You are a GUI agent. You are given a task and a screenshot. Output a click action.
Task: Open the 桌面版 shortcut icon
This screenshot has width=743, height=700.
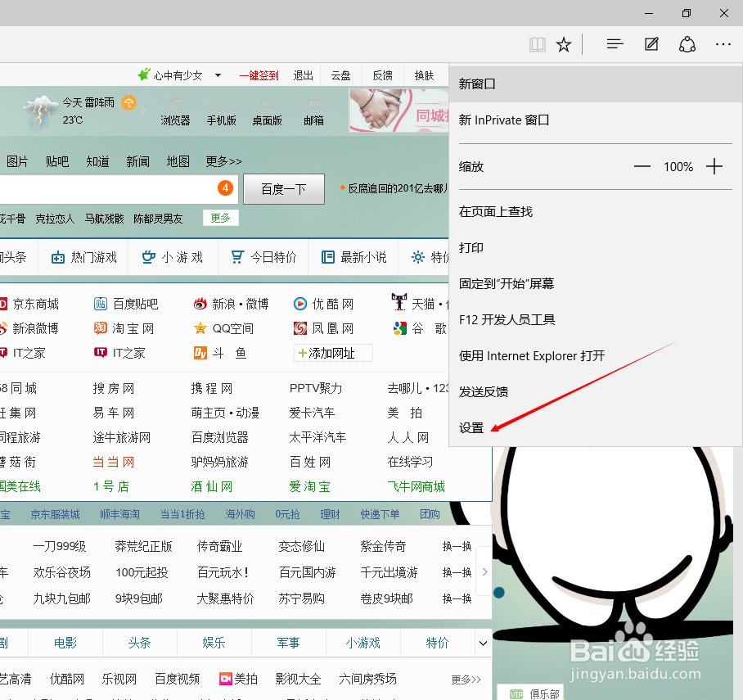click(268, 112)
